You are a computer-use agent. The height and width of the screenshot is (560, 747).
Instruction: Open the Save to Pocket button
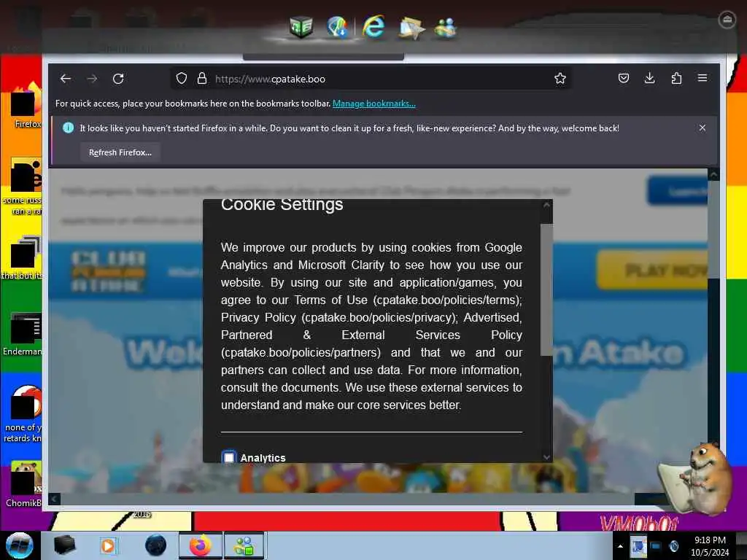(x=624, y=78)
